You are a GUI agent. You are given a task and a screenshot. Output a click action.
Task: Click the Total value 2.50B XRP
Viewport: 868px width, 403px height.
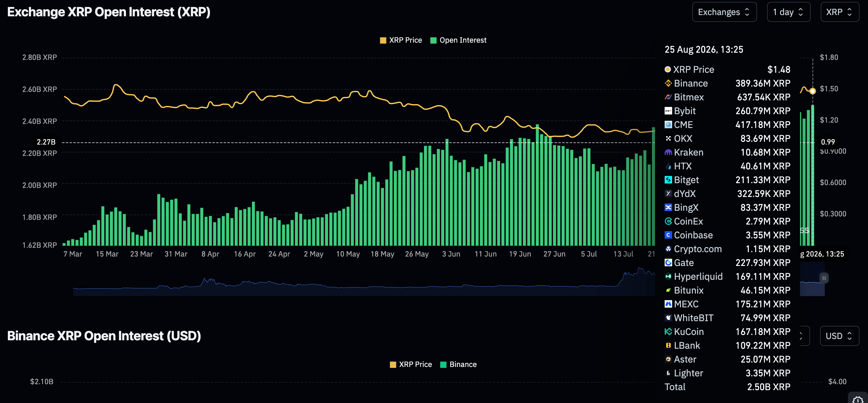(x=768, y=387)
